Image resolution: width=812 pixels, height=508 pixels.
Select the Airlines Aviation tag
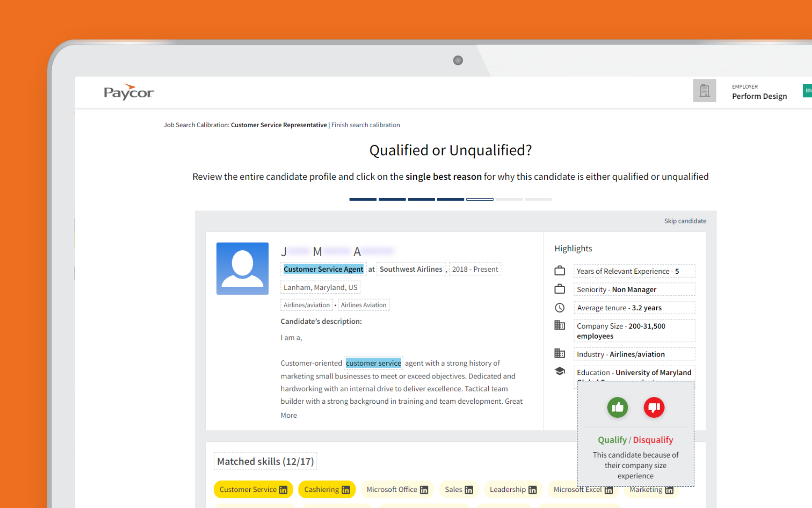[364, 305]
